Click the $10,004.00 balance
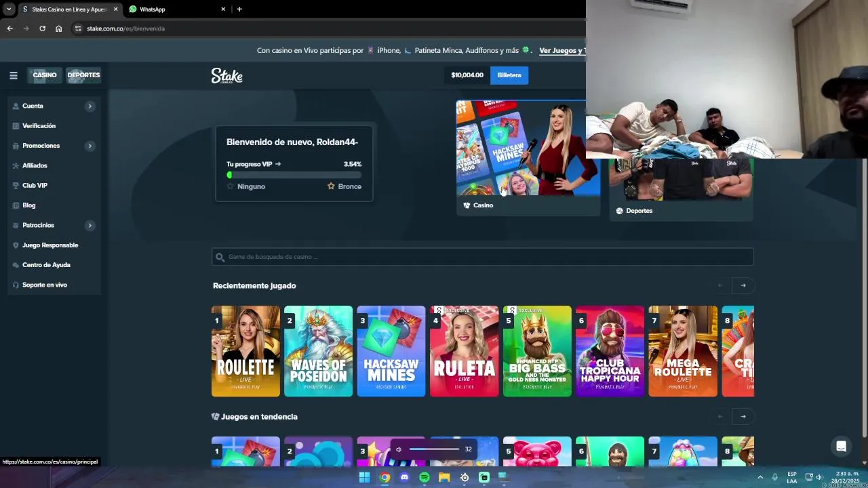This screenshot has width=868, height=488. click(x=467, y=75)
